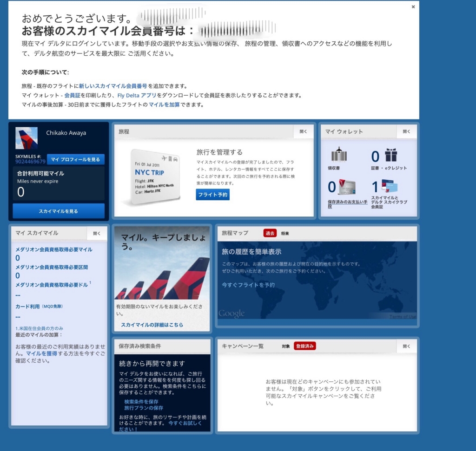Click スカイマイルとデルタ スカイクラブ会員証 label
Viewport: 476px width, 451px height.
pyautogui.click(x=389, y=202)
